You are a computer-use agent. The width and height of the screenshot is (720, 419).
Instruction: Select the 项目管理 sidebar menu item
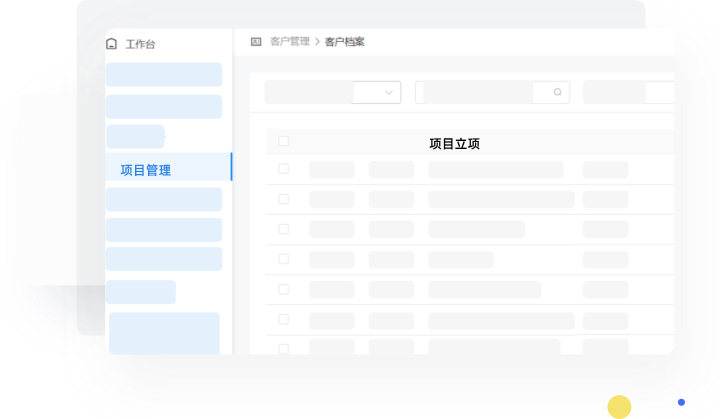pos(169,166)
